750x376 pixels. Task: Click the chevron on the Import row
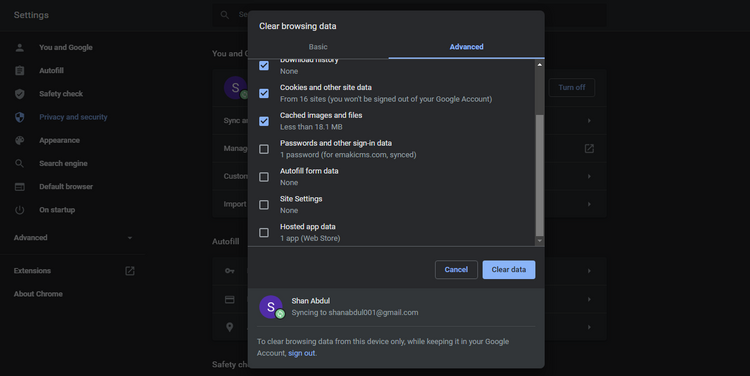pyautogui.click(x=589, y=204)
